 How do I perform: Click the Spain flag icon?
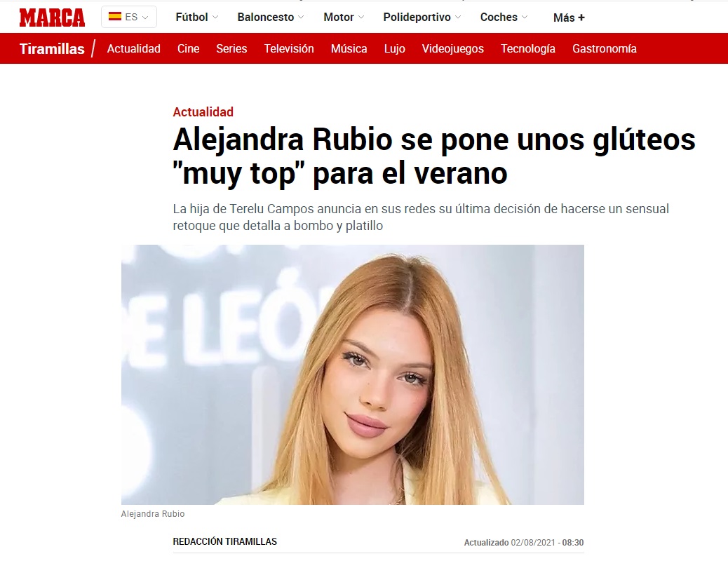tap(115, 17)
